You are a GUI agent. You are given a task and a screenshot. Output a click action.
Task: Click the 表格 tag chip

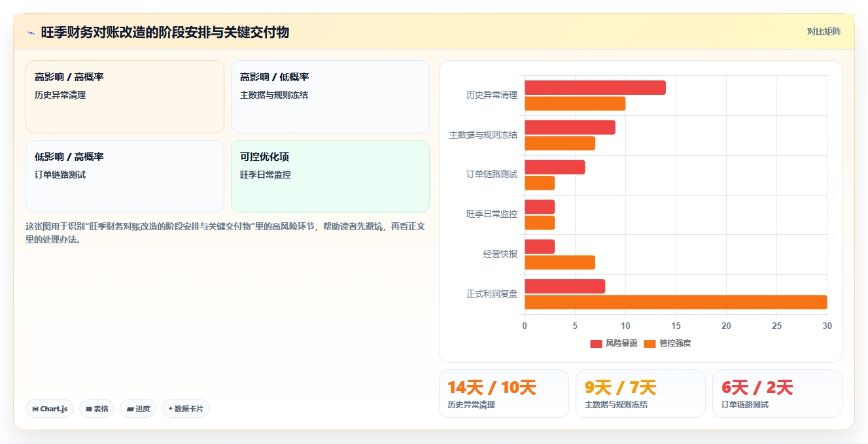(x=97, y=409)
